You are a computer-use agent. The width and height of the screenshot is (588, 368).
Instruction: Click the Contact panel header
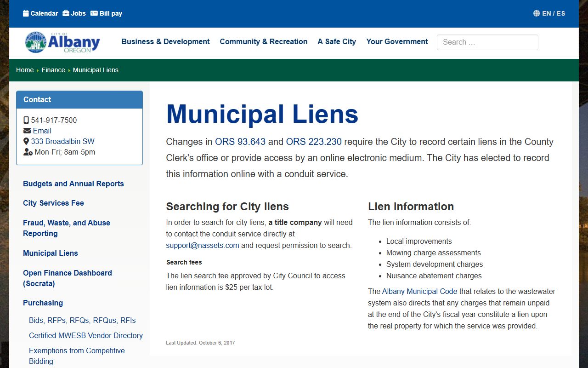point(79,99)
